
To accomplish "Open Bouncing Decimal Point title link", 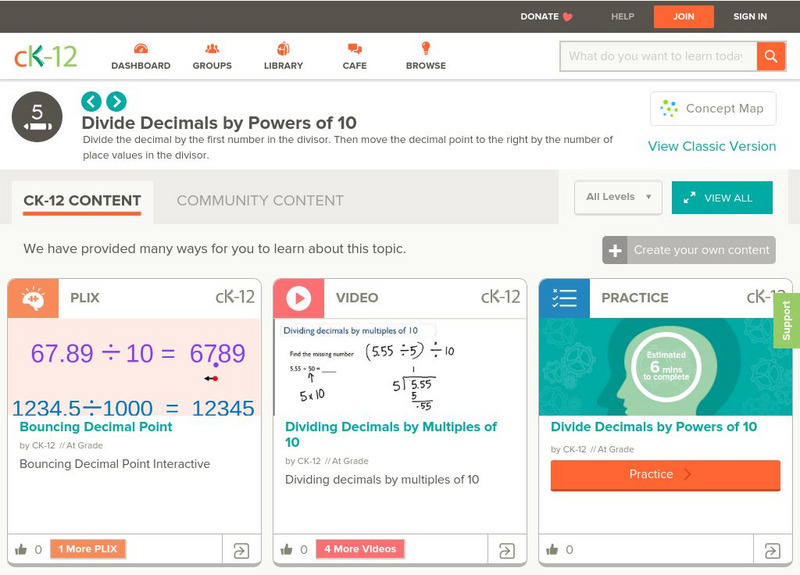I will coord(96,427).
